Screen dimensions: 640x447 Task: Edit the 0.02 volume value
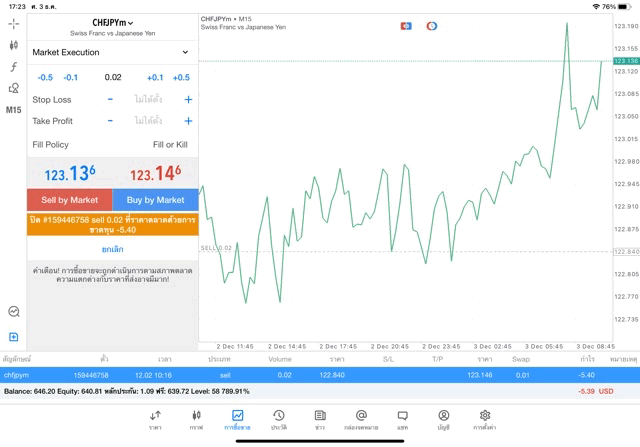[113, 77]
